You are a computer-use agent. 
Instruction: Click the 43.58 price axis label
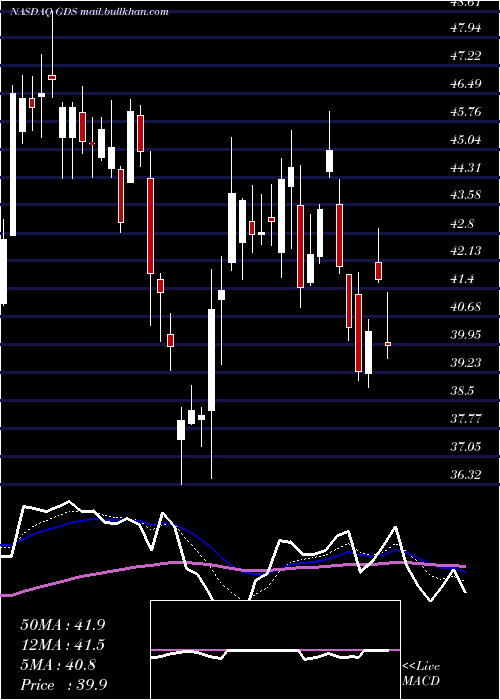tap(466, 196)
